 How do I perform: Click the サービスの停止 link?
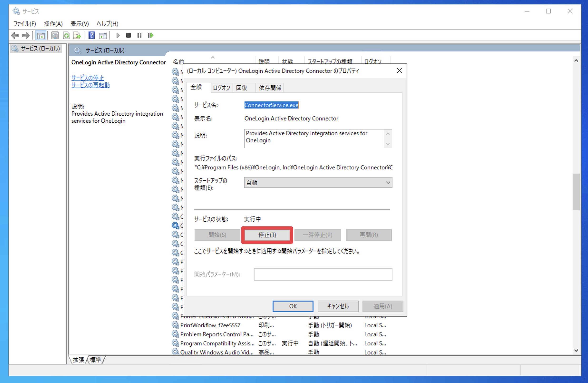(88, 78)
